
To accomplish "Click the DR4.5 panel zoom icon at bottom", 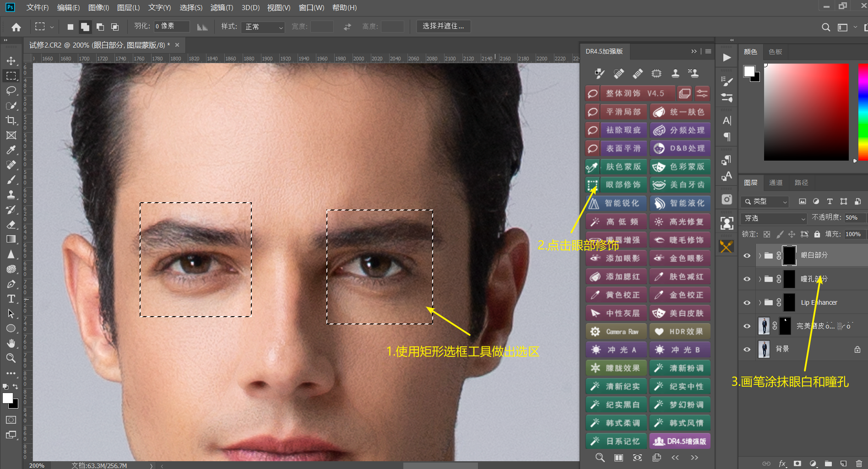I will click(x=600, y=458).
